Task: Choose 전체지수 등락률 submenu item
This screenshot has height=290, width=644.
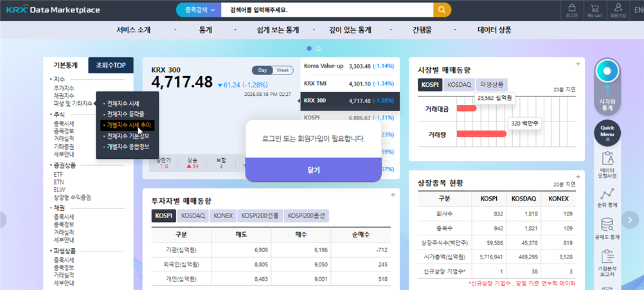Action: (126, 114)
